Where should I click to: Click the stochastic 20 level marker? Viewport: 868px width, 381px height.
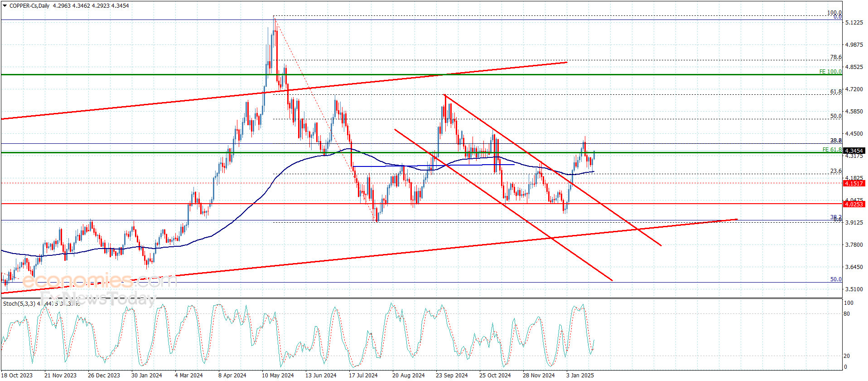847,356
